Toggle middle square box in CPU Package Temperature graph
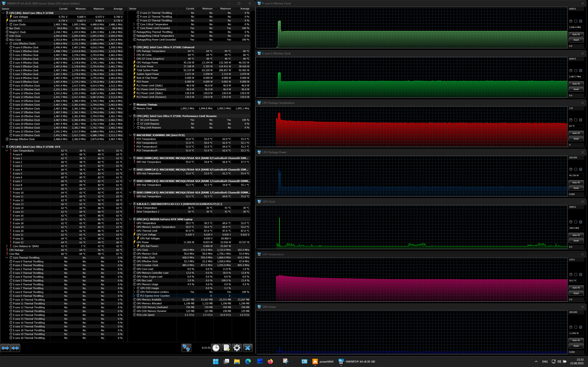 (x=576, y=120)
